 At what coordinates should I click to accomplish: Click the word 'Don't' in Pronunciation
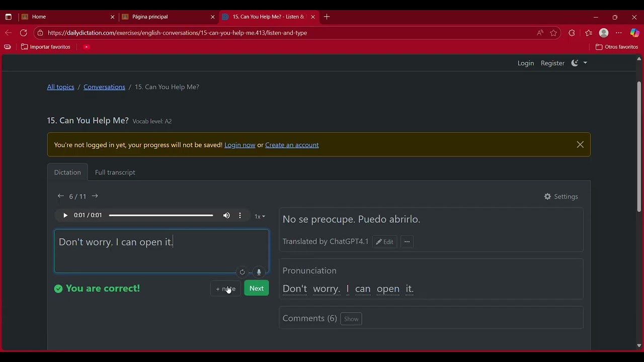pos(295,289)
